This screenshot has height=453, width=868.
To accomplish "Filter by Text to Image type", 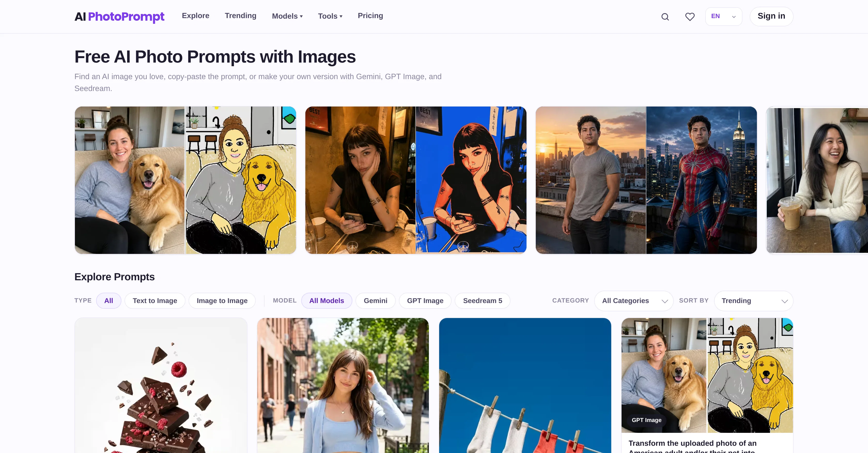I will coord(155,300).
